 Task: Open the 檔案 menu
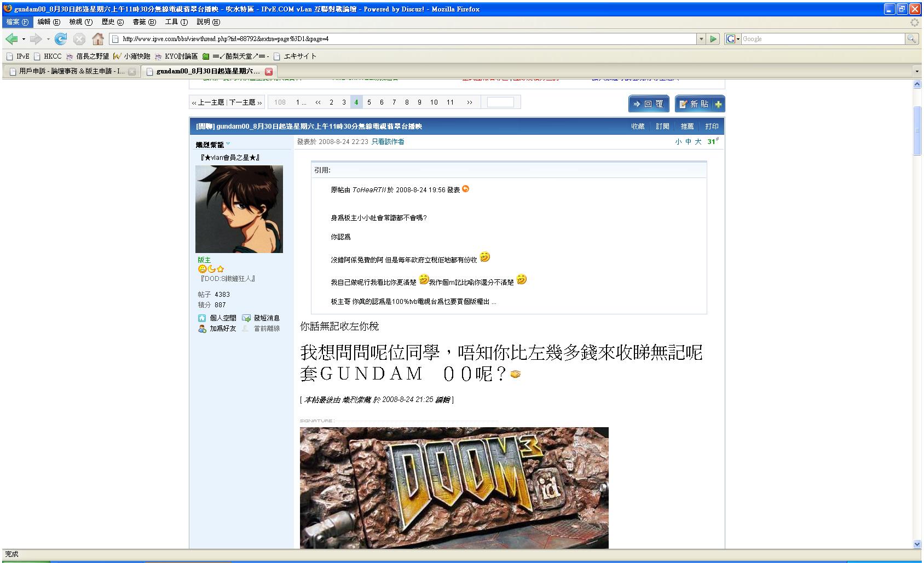pyautogui.click(x=17, y=22)
